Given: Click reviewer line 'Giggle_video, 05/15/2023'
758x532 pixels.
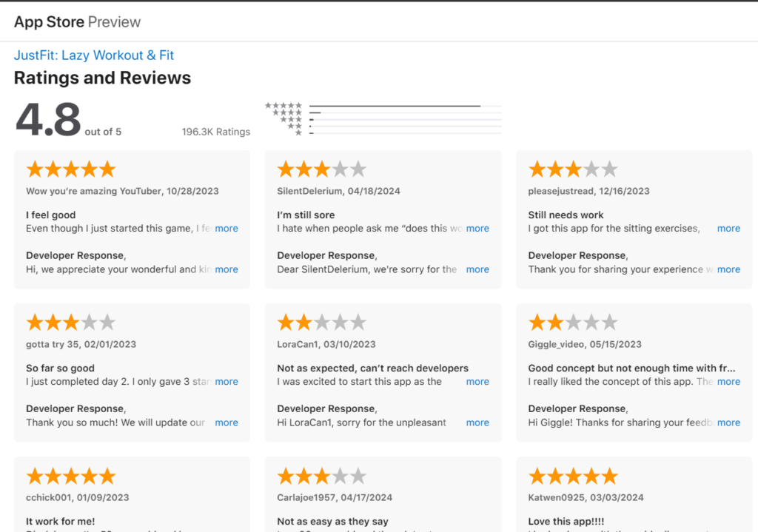Looking at the screenshot, I should [x=585, y=344].
